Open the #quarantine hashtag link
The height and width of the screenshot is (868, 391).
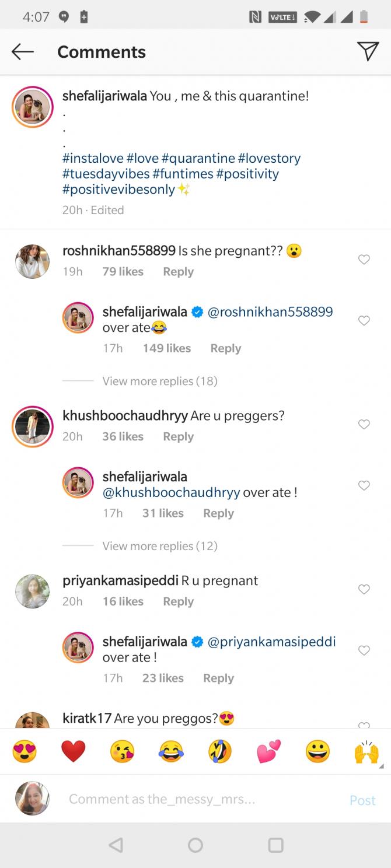click(x=198, y=158)
